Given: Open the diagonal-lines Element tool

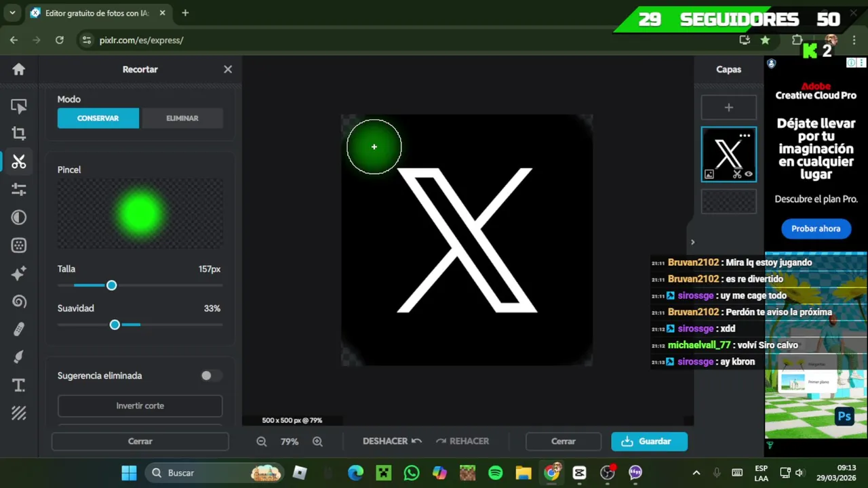Looking at the screenshot, I should pos(19,413).
